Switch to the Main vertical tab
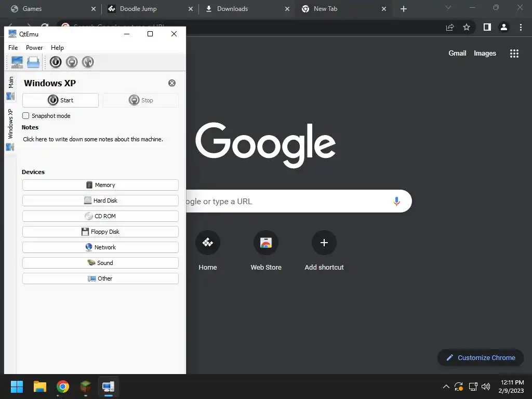This screenshot has width=532, height=399. click(x=11, y=88)
